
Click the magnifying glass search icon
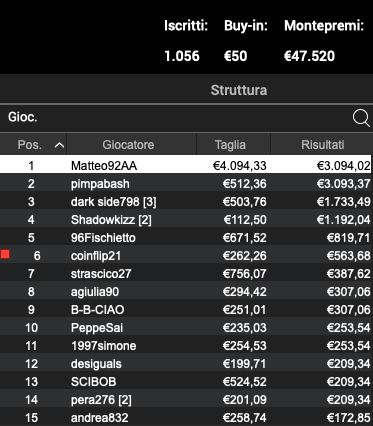[x=361, y=118]
